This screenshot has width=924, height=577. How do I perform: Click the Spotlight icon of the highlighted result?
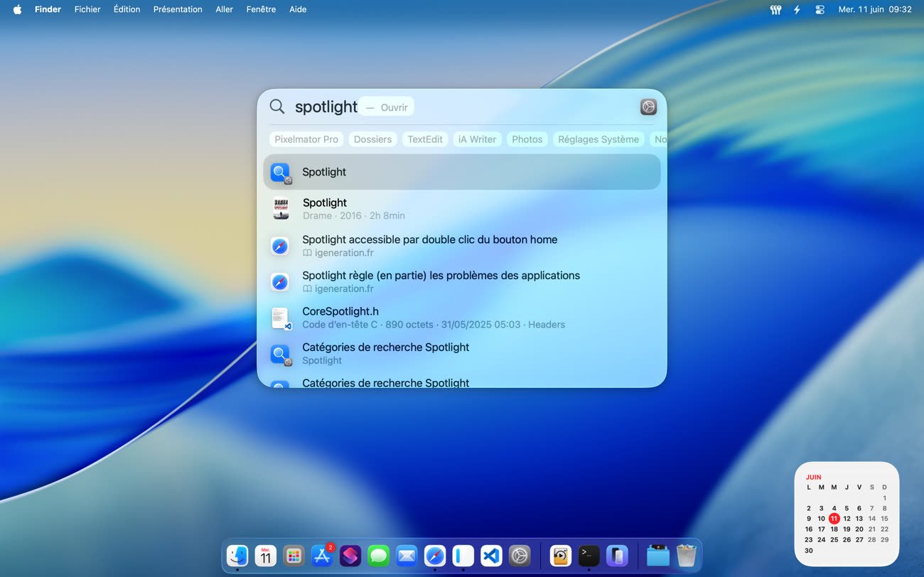(281, 173)
